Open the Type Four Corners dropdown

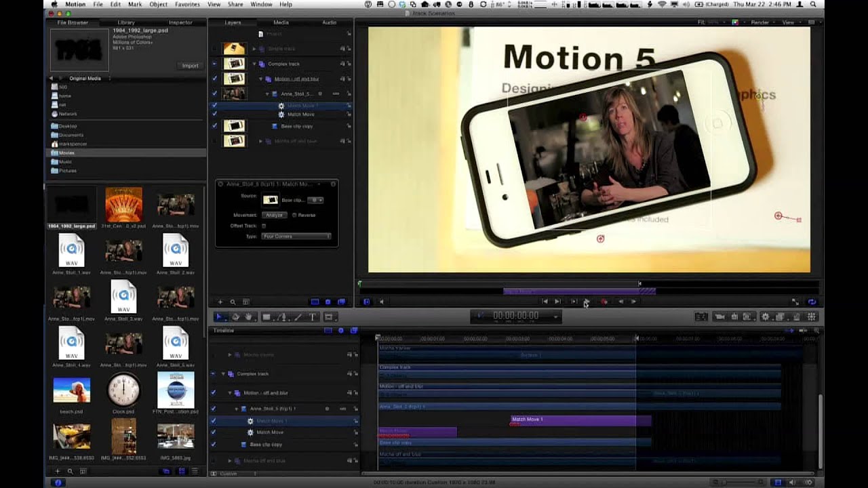point(296,237)
